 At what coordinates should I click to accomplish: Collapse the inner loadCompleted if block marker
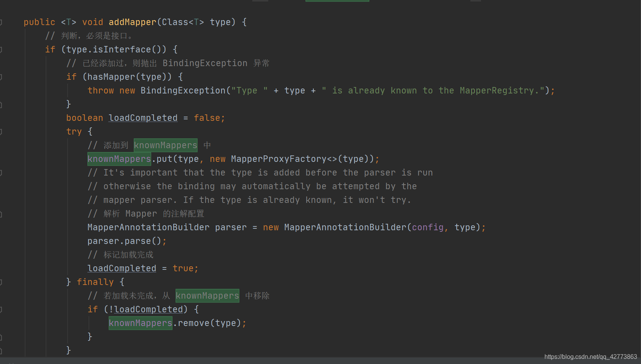tap(2, 309)
